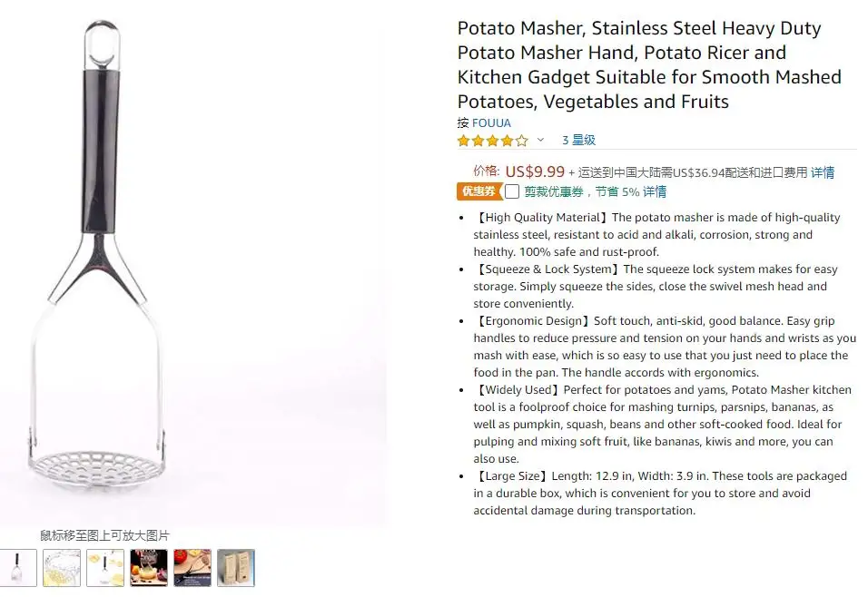
Task: Select the thumbnail with the red tomato
Action: pyautogui.click(x=192, y=568)
